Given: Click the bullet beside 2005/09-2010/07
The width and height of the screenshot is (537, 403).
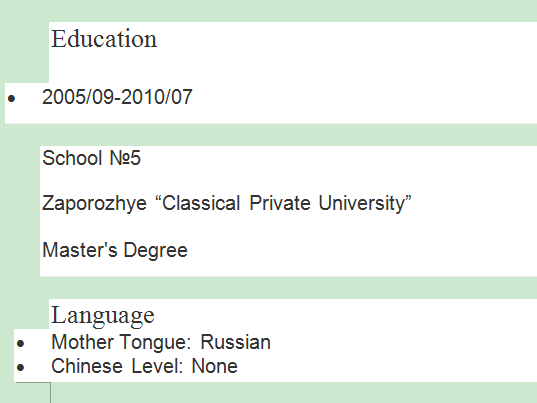Looking at the screenshot, I should point(11,99).
